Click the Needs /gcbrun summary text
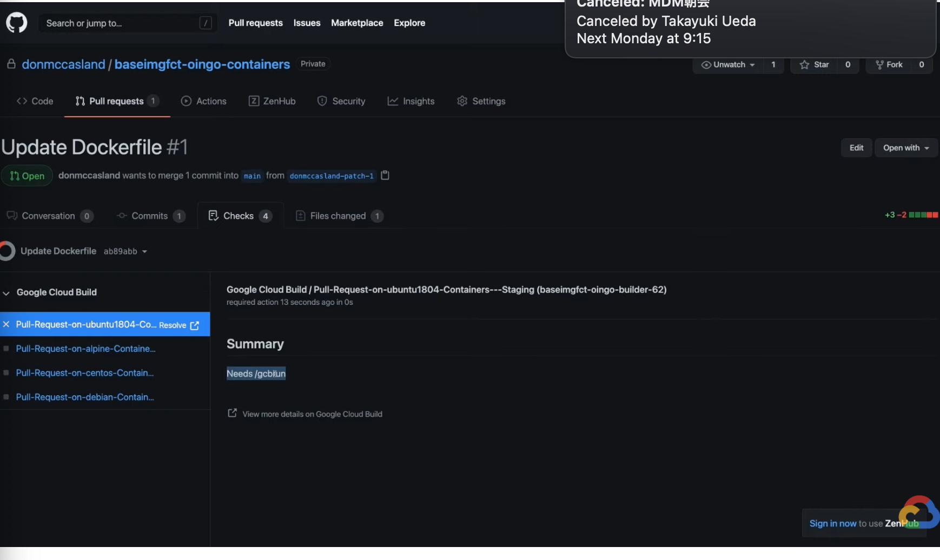 tap(256, 374)
